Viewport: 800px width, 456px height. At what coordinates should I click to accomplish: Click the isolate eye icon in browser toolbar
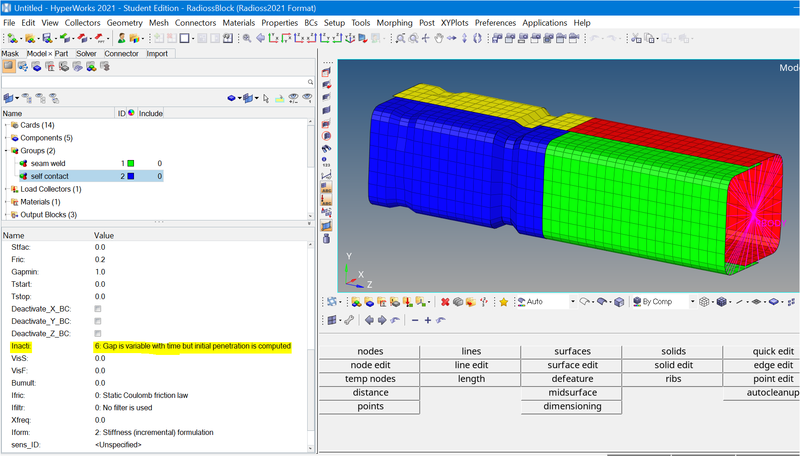(307, 98)
